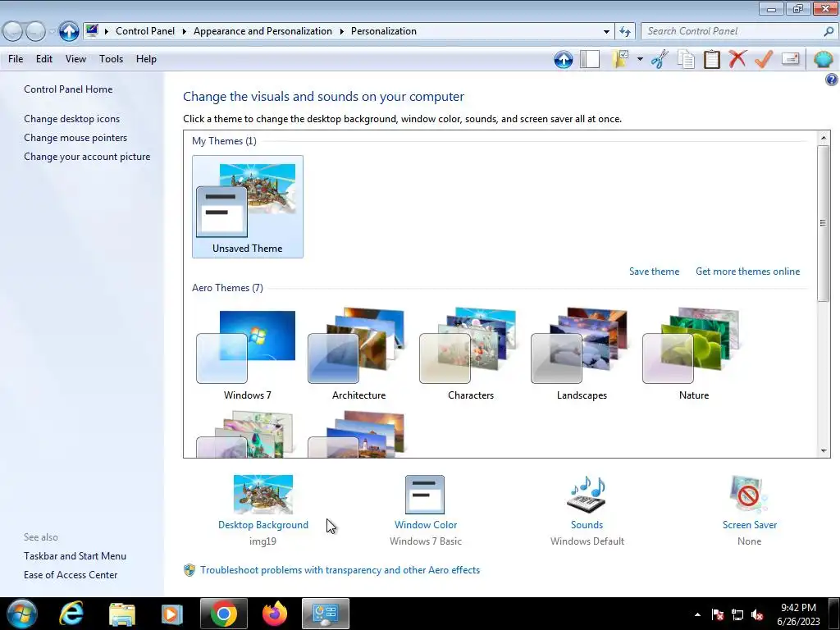Viewport: 840px width, 630px height.
Task: Open the recent pages dropdown arrow
Action: (x=52, y=32)
